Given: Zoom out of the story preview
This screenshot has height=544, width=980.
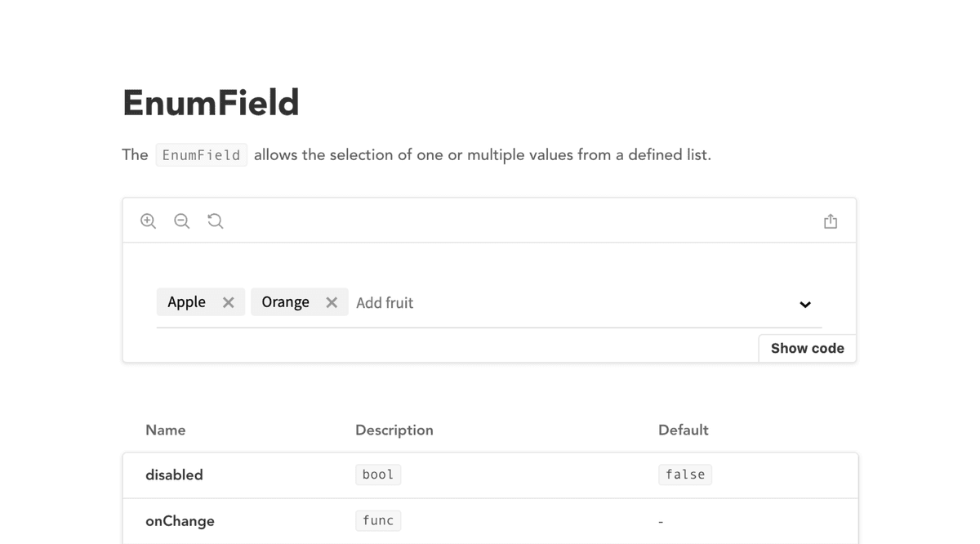Looking at the screenshot, I should (x=181, y=221).
